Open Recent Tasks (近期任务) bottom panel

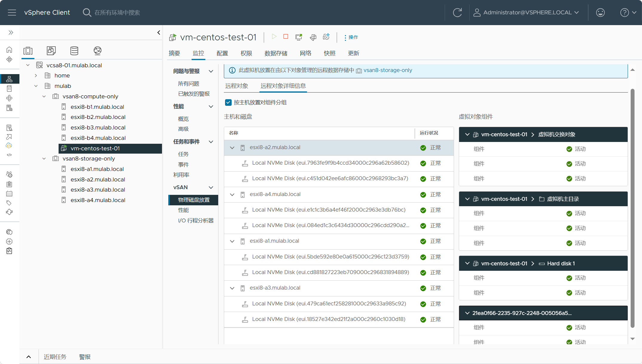pyautogui.click(x=55, y=357)
